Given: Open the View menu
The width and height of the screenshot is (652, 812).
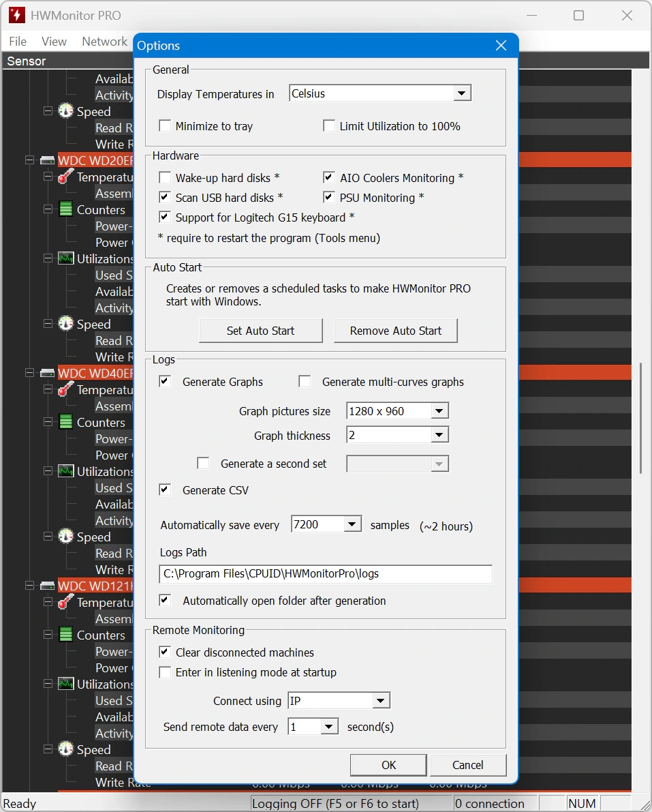Looking at the screenshot, I should 54,42.
